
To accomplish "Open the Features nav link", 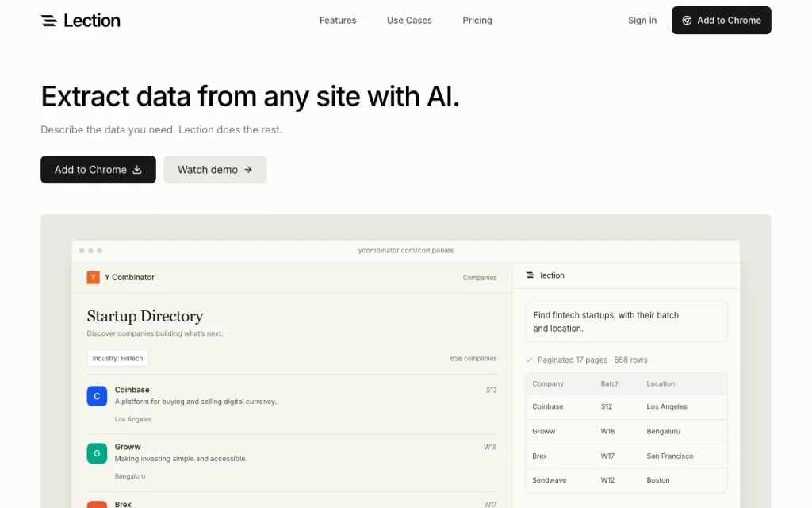I will (338, 20).
